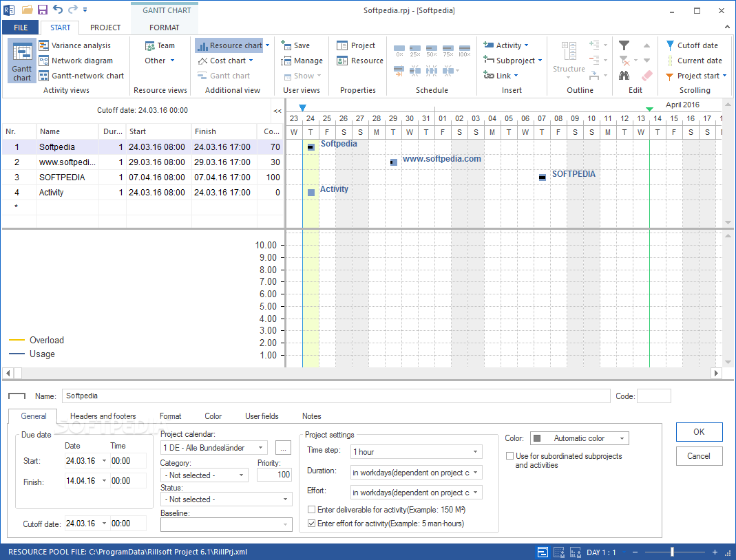The height and width of the screenshot is (560, 736).
Task: Switch to the Color tab
Action: pyautogui.click(x=213, y=416)
